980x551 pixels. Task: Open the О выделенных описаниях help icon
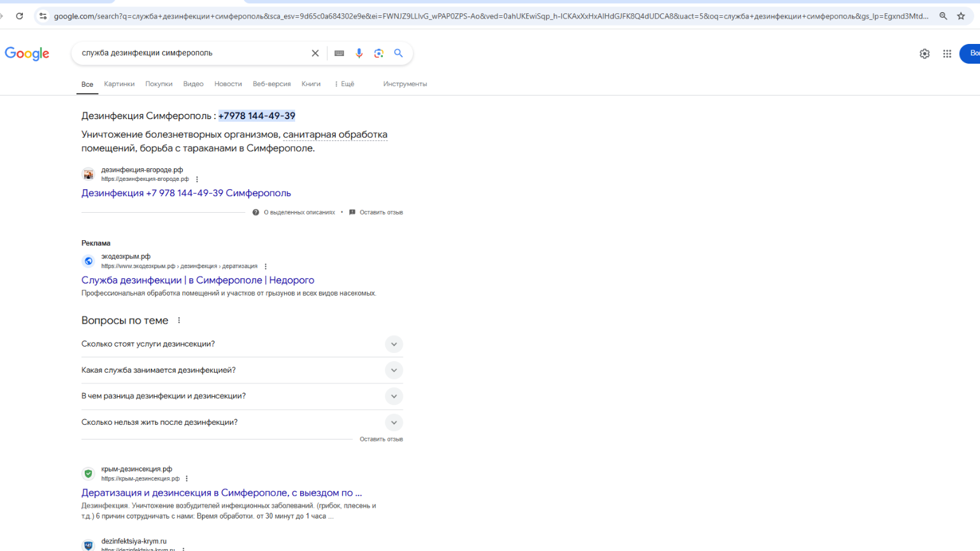(x=256, y=213)
